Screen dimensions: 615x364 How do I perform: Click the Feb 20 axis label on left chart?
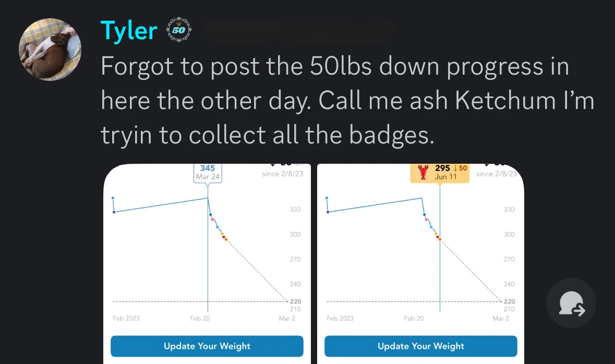(x=200, y=318)
